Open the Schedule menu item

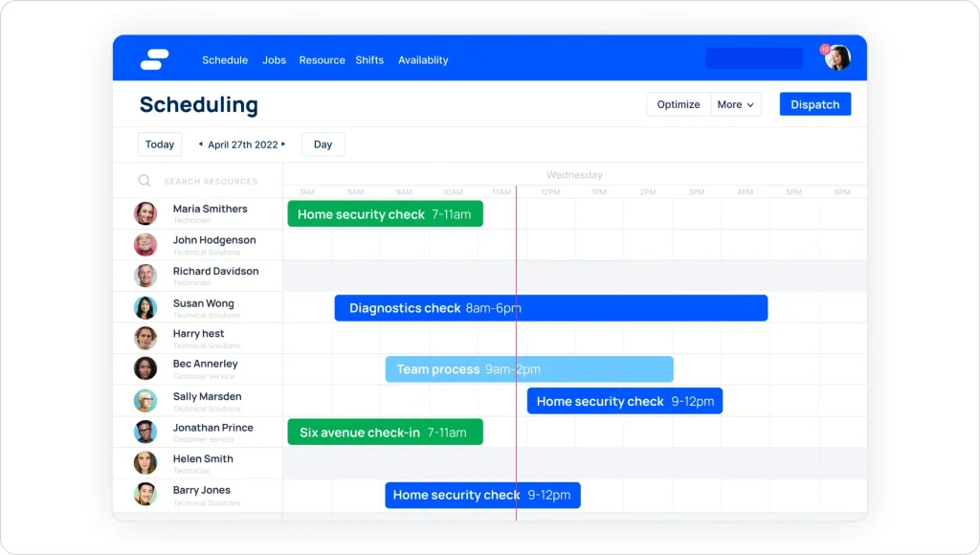(x=225, y=60)
